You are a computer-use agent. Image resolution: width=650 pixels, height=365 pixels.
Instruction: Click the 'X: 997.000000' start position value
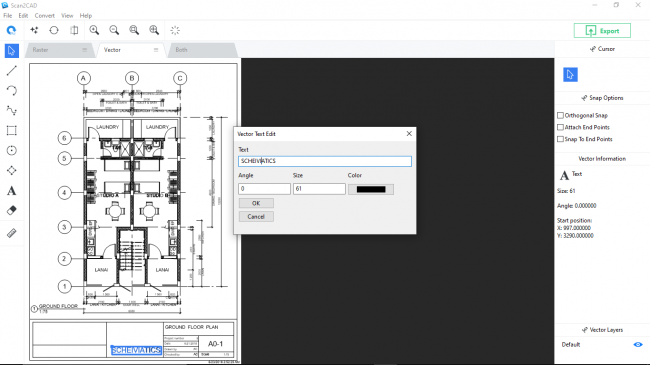tap(574, 228)
